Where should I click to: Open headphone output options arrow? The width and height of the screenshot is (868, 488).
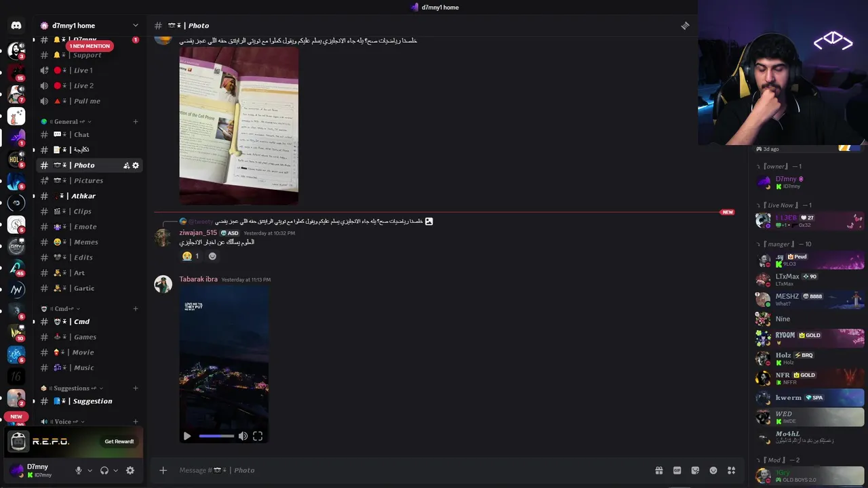(x=116, y=470)
